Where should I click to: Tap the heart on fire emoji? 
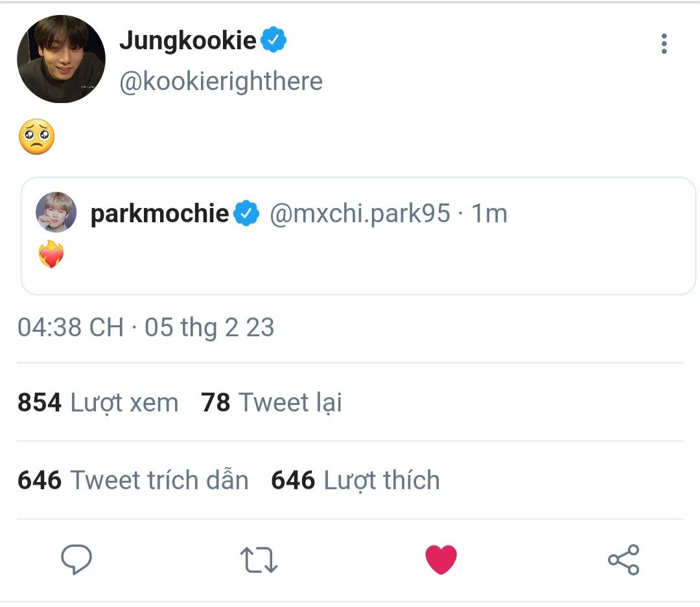[51, 254]
